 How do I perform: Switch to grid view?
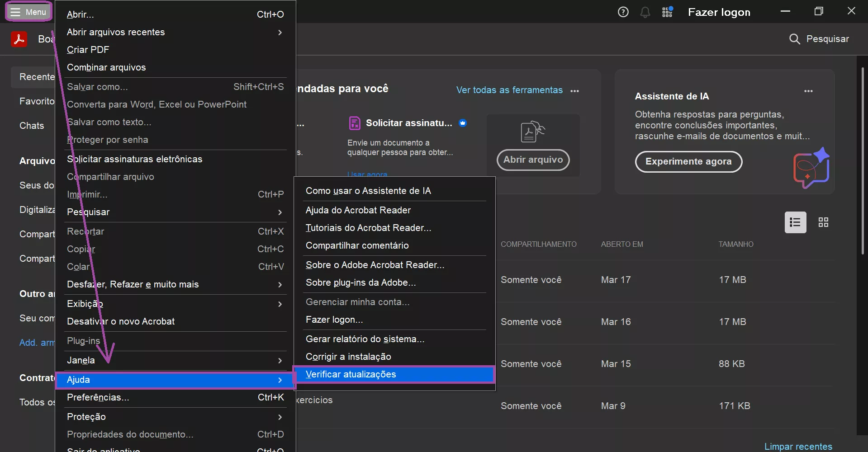[823, 222]
